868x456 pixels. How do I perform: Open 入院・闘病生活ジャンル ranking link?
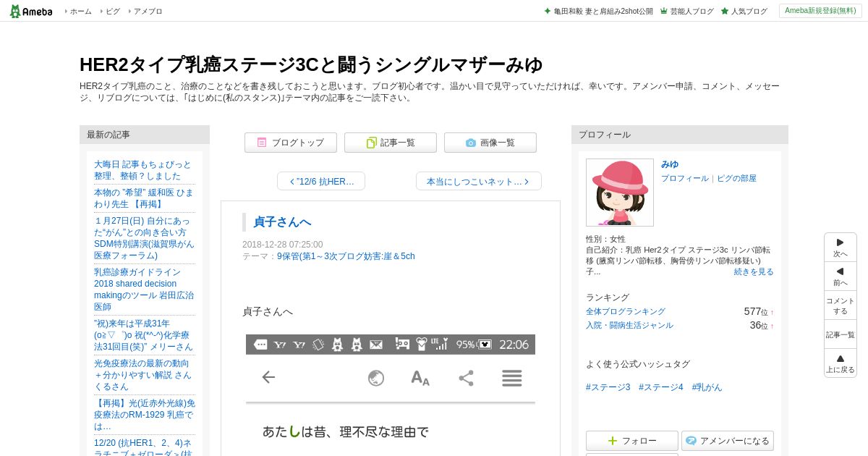click(x=629, y=325)
